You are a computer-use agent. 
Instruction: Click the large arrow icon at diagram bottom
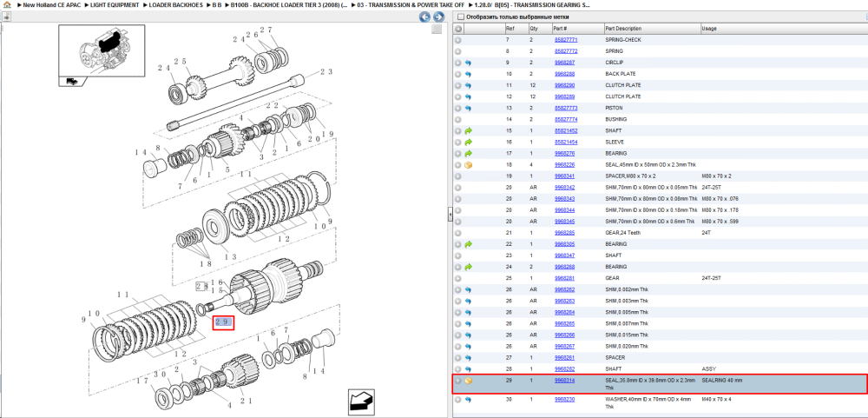point(363,401)
